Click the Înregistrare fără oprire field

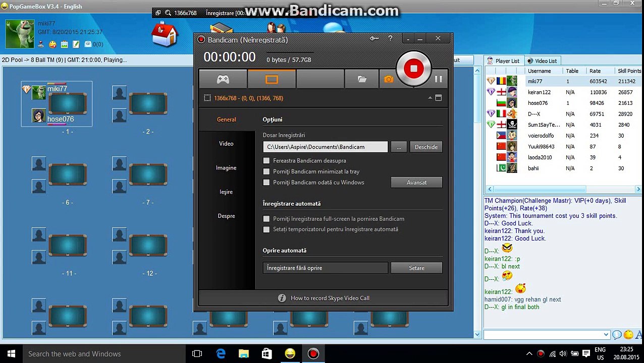coord(325,268)
